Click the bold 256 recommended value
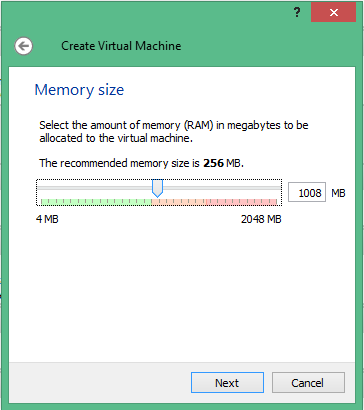Screen dimensions: 364x410 tap(213, 163)
